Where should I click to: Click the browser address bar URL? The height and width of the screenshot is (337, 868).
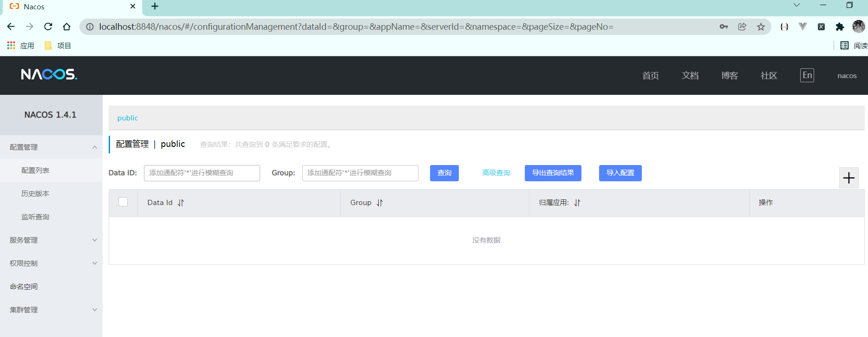356,26
